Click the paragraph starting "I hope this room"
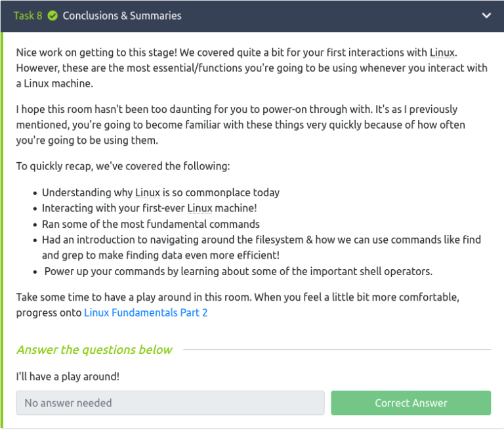This screenshot has width=504, height=430. [237, 125]
